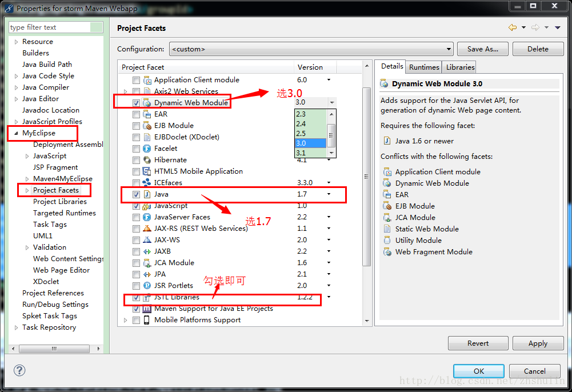Select Targeted Runtimes in the tree
The image size is (572, 392).
point(65,213)
